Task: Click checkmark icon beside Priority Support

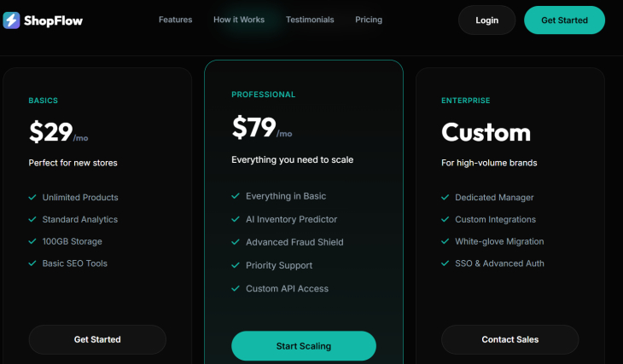Action: click(236, 265)
